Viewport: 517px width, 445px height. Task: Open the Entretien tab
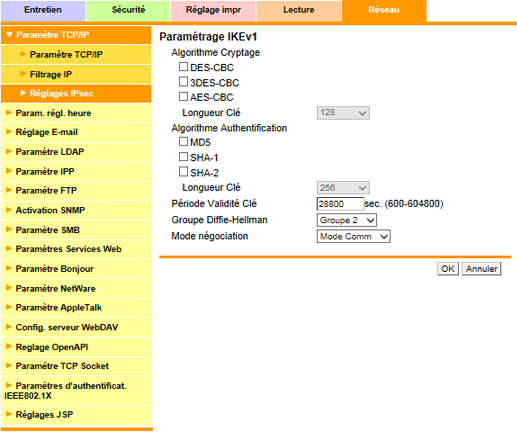pyautogui.click(x=43, y=10)
